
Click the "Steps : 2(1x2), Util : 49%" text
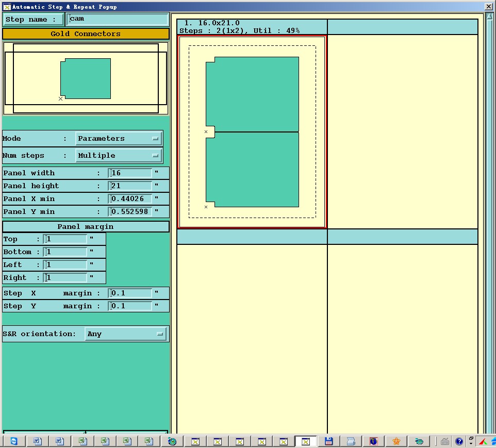(x=239, y=31)
